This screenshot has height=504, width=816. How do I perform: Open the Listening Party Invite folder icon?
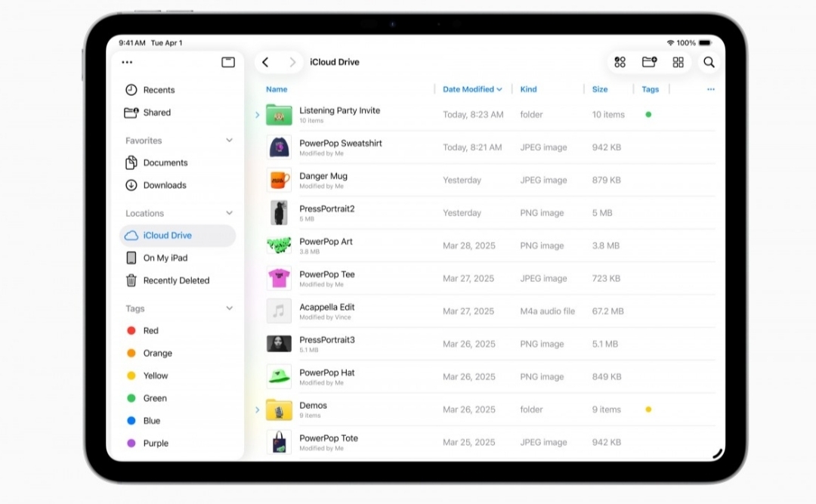click(x=279, y=115)
